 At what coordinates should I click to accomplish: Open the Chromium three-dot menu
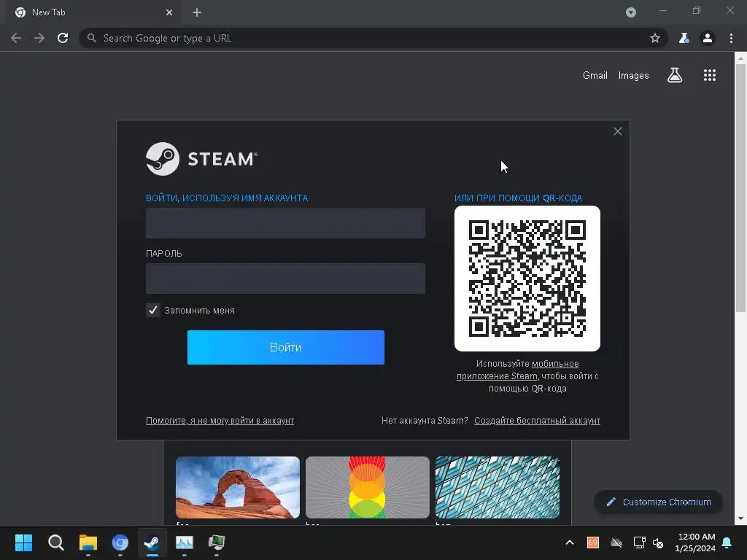point(731,38)
